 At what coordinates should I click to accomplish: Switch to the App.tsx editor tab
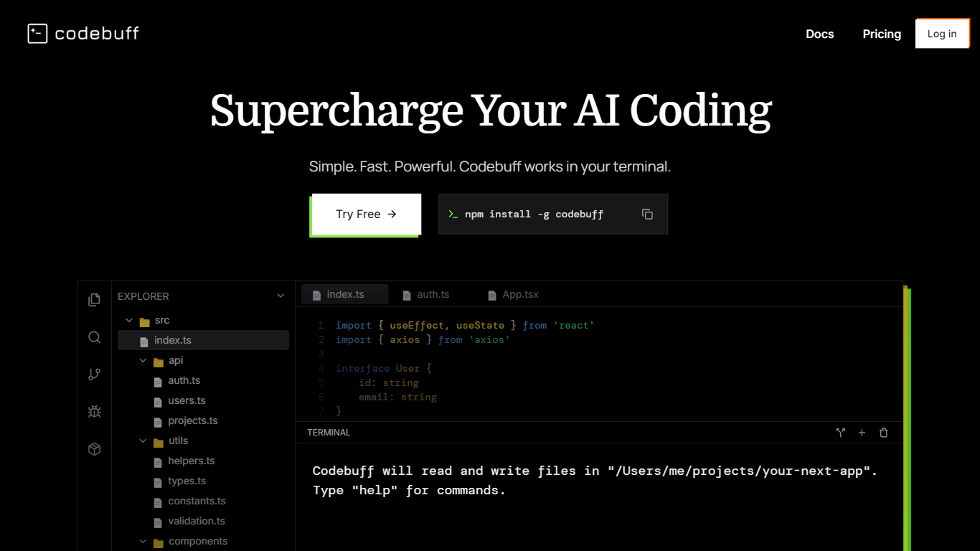pos(513,294)
